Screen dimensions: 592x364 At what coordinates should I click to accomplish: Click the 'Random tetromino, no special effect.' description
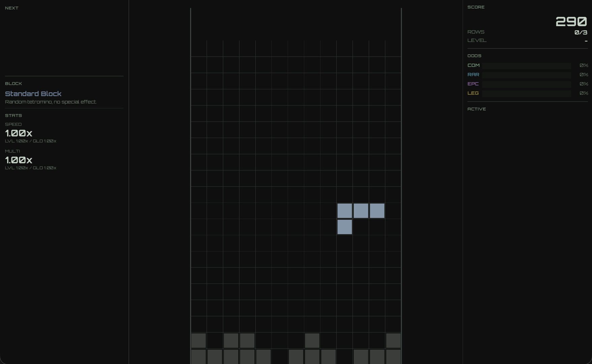click(51, 102)
